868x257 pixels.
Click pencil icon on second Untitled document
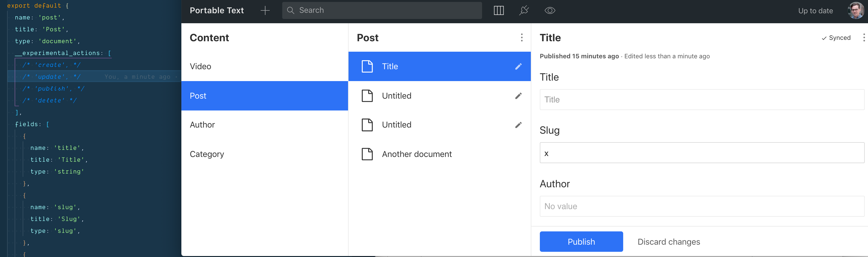tap(518, 125)
